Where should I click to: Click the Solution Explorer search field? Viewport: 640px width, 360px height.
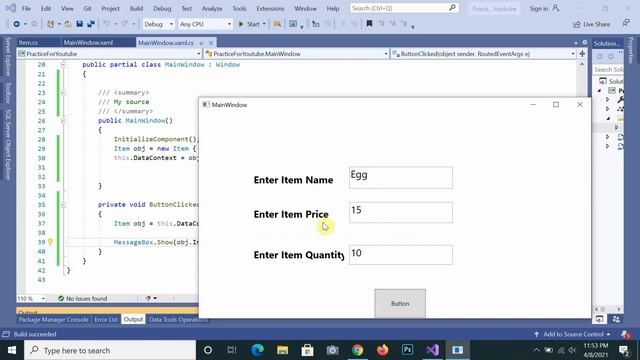point(608,70)
